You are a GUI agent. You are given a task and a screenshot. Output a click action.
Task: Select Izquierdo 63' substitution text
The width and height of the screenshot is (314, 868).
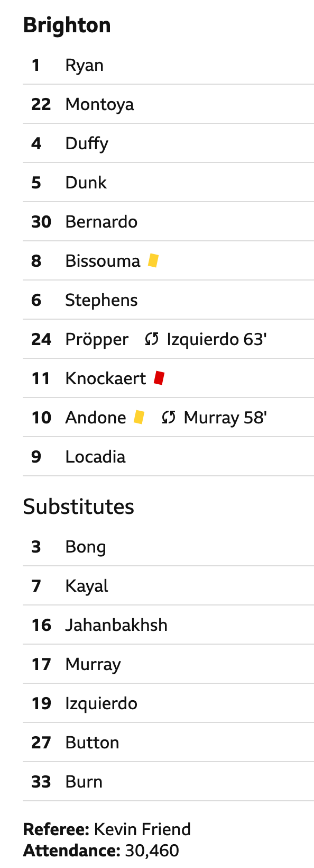(217, 339)
